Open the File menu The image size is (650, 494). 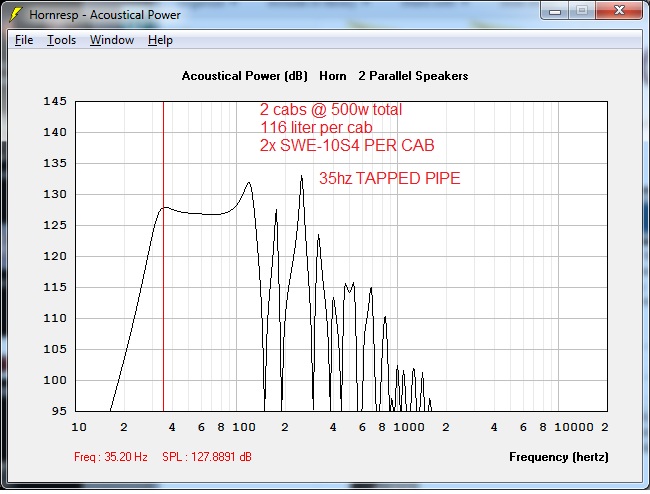click(x=24, y=40)
